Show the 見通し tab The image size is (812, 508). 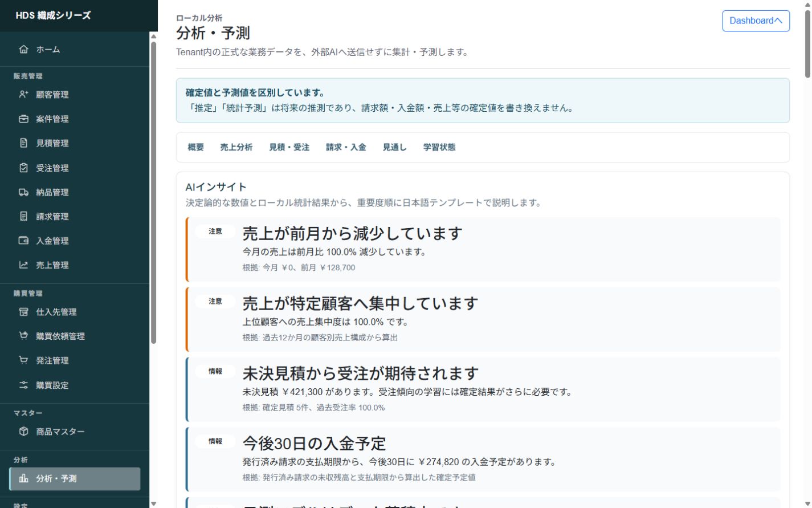pyautogui.click(x=395, y=147)
